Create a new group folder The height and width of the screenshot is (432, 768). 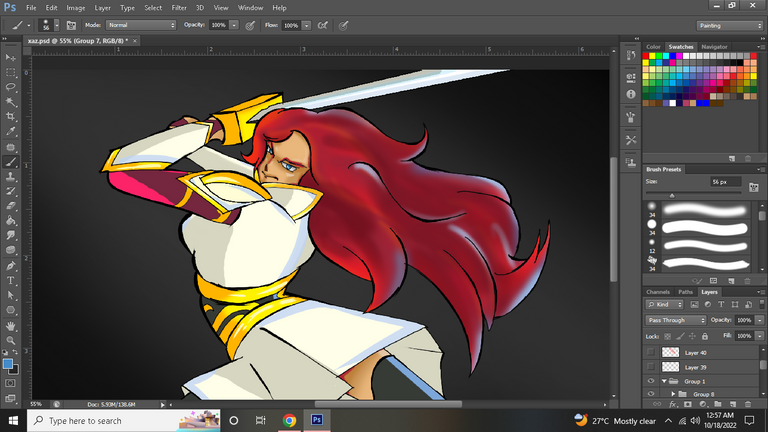(718, 405)
